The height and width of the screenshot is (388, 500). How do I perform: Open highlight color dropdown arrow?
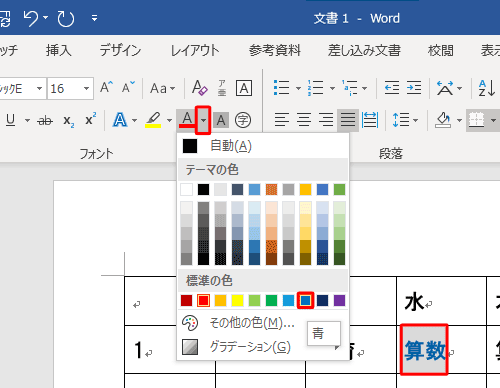[x=169, y=120]
